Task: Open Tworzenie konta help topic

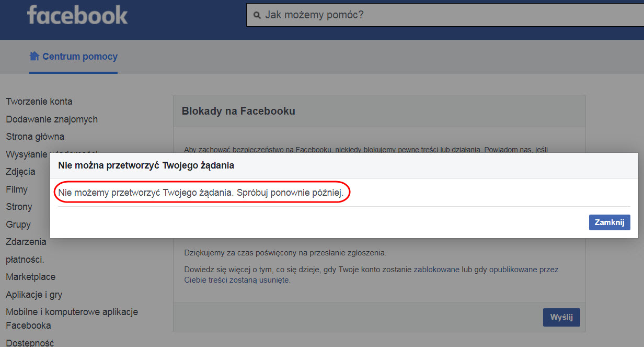Action: [x=39, y=102]
